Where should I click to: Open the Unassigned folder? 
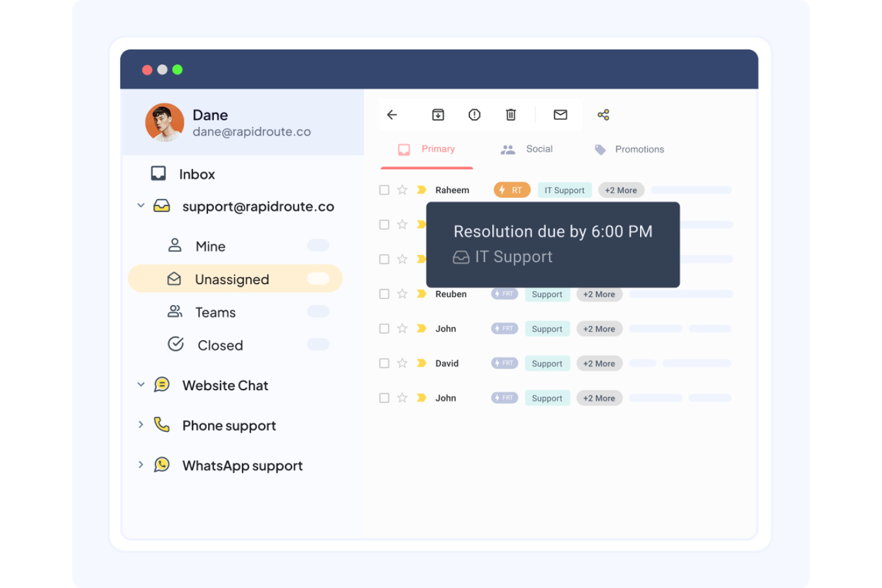click(x=232, y=279)
